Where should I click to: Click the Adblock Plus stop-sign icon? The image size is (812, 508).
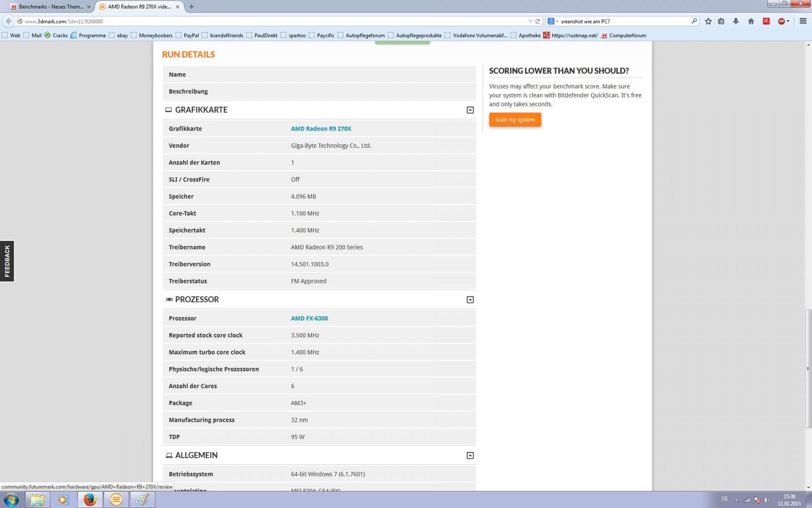point(782,21)
